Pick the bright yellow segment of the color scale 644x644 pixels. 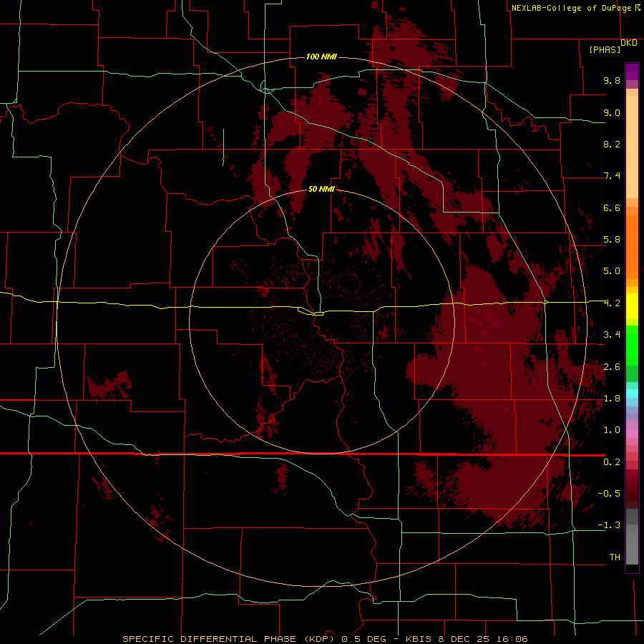tap(632, 306)
